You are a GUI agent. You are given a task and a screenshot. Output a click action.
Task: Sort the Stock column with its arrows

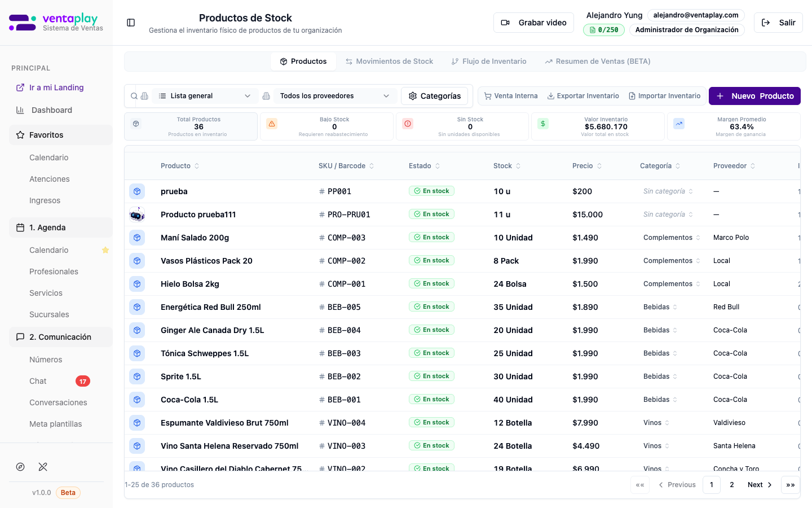[518, 166]
